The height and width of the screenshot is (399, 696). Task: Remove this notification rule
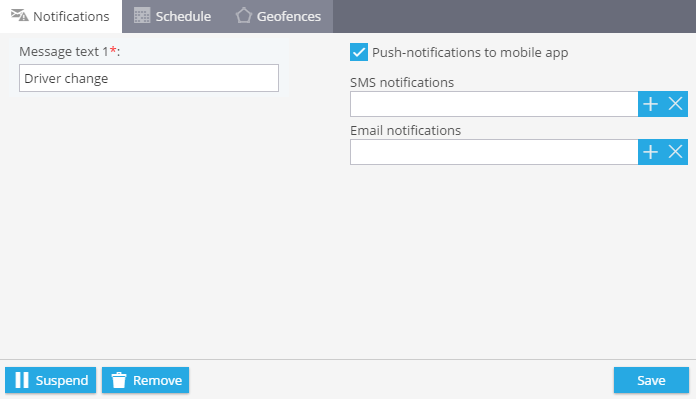click(x=146, y=380)
